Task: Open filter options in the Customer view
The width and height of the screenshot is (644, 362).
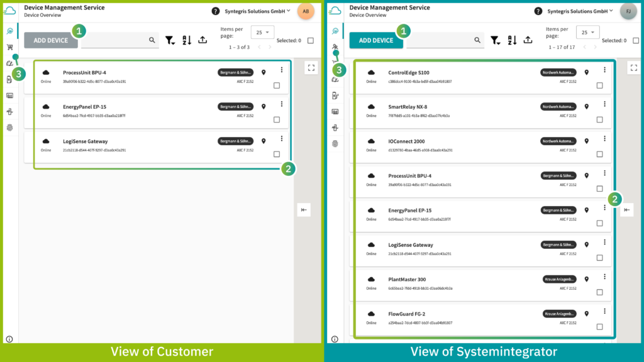Action: click(170, 40)
